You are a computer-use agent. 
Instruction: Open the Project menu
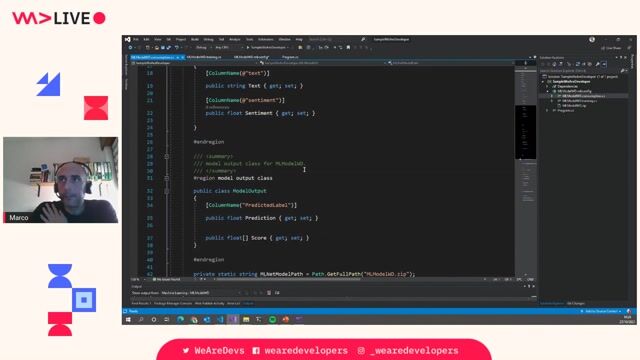(180, 40)
